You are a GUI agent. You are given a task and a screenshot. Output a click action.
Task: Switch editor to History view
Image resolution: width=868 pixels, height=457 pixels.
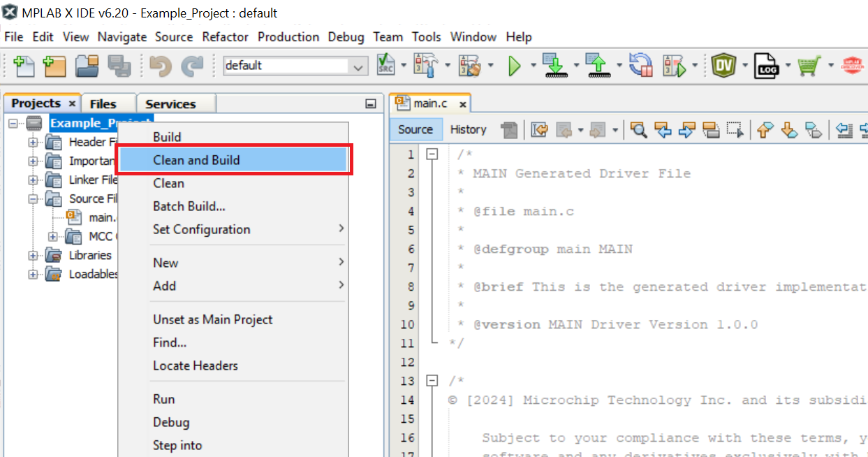pyautogui.click(x=469, y=129)
